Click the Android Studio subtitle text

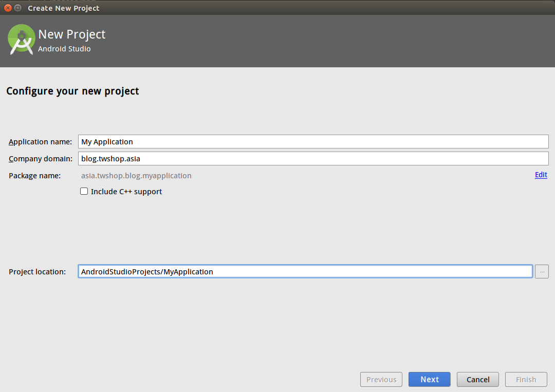click(64, 49)
